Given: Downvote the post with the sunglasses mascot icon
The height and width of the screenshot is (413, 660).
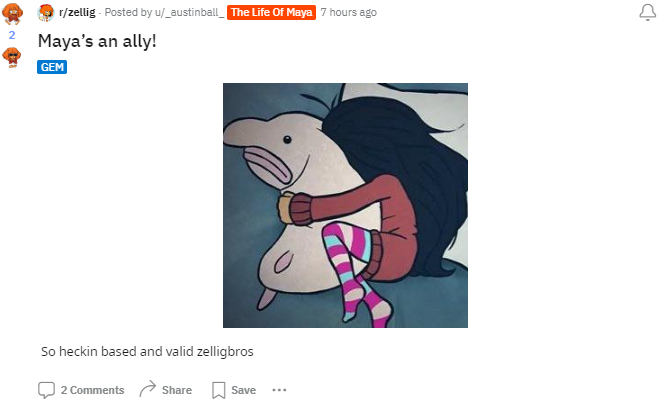Looking at the screenshot, I should [x=12, y=57].
